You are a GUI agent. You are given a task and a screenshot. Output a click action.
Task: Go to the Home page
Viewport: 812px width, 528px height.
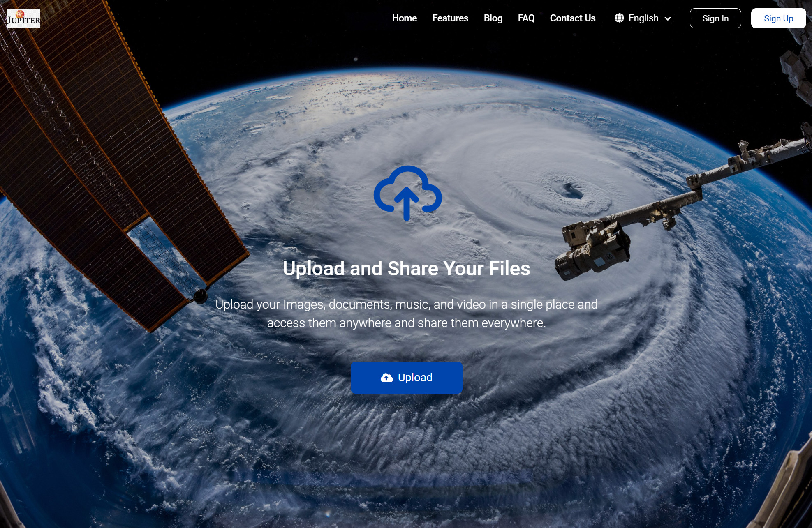(x=405, y=18)
